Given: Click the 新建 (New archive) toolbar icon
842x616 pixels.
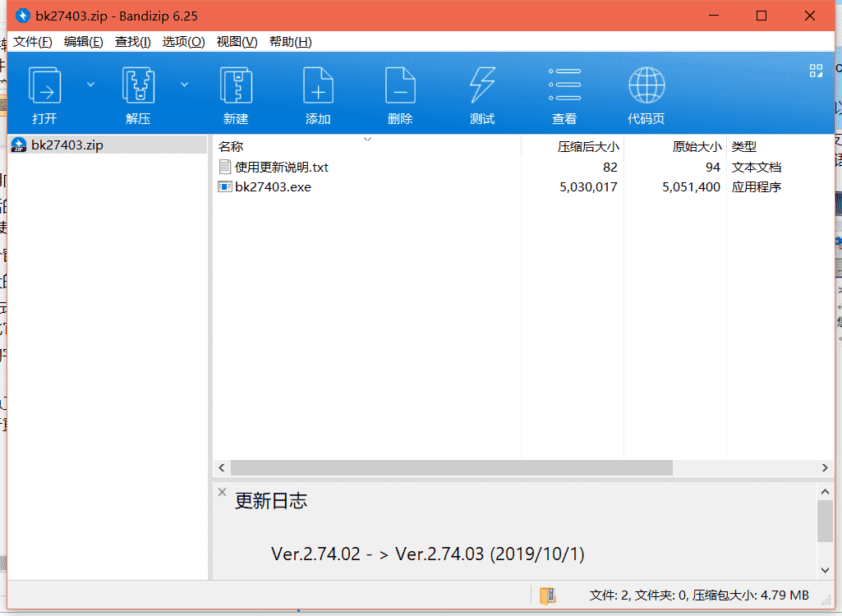Looking at the screenshot, I should [236, 85].
